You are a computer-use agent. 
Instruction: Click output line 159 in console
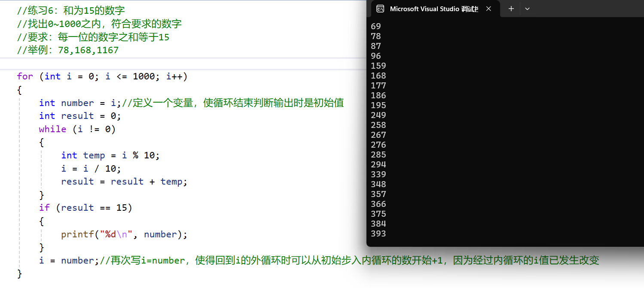point(378,66)
